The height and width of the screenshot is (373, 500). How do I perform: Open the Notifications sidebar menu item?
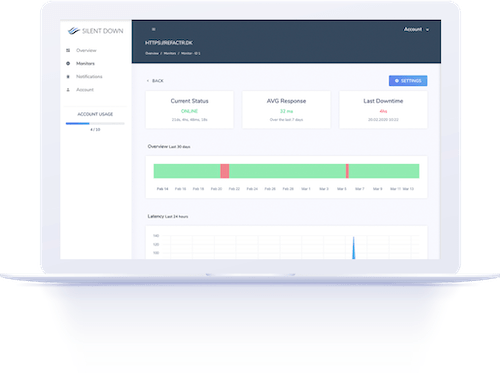pos(89,77)
